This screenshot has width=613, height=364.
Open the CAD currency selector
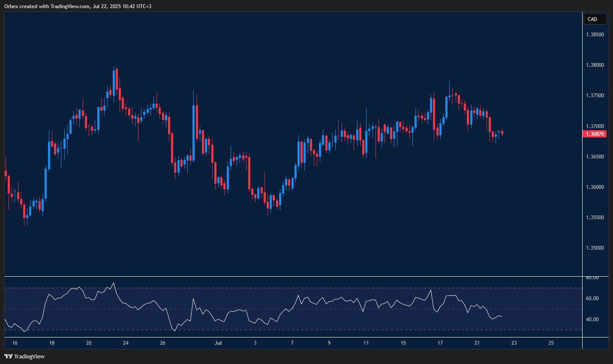[595, 19]
